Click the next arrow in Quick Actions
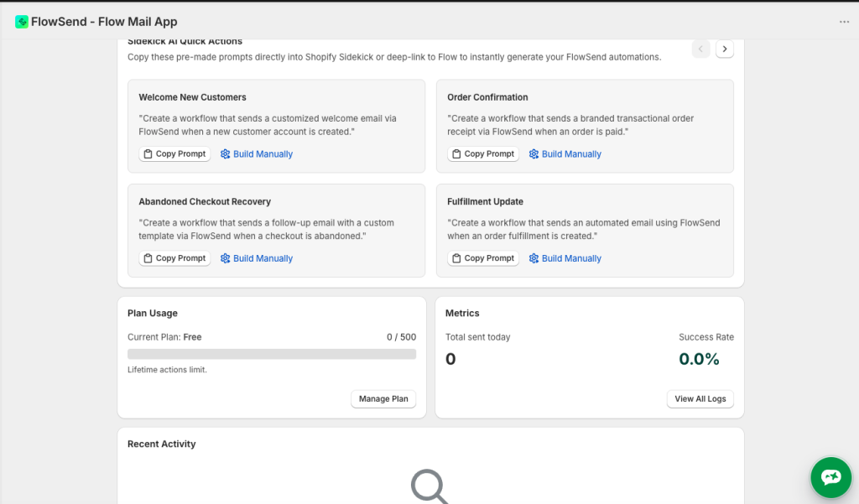Image resolution: width=859 pixels, height=504 pixels. pyautogui.click(x=725, y=49)
